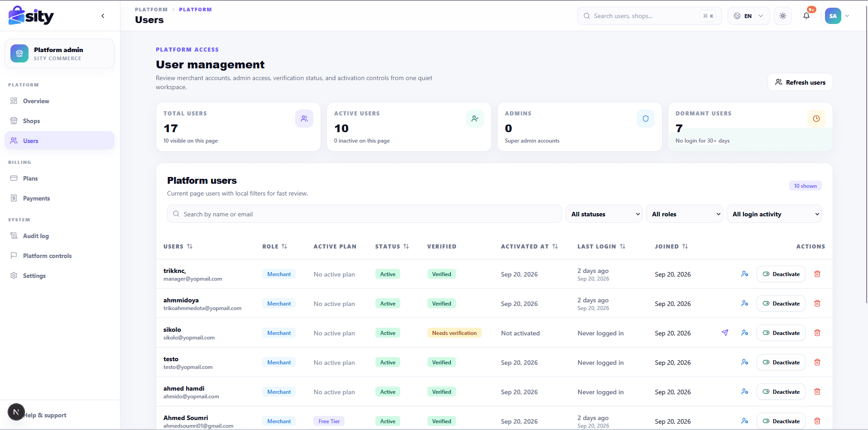Image resolution: width=868 pixels, height=430 pixels.
Task: Open the EN language dropdown
Action: (x=748, y=16)
